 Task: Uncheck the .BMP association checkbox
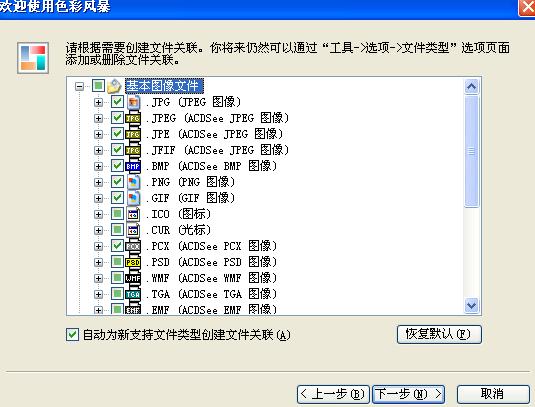coord(117,165)
